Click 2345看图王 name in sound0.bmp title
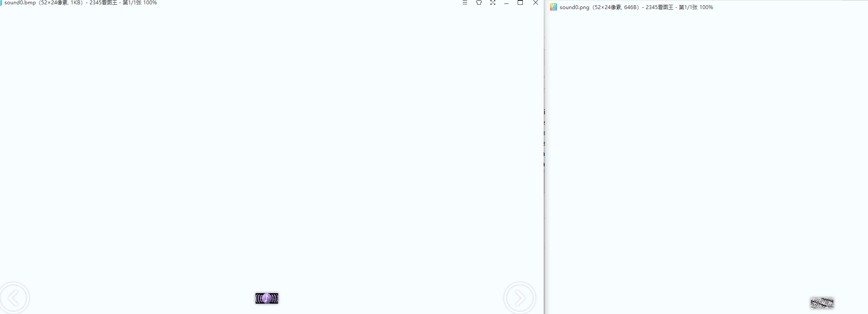This screenshot has width=868, height=314. [103, 3]
